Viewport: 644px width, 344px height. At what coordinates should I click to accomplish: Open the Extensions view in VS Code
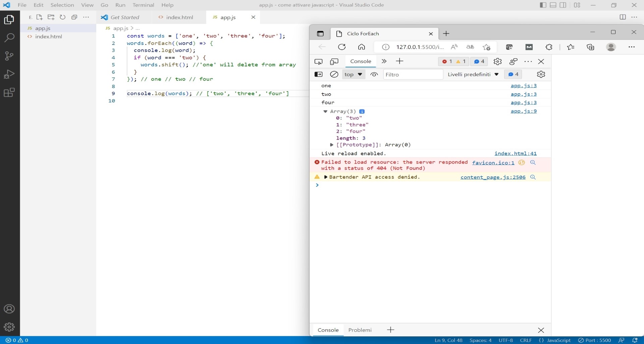[9, 93]
